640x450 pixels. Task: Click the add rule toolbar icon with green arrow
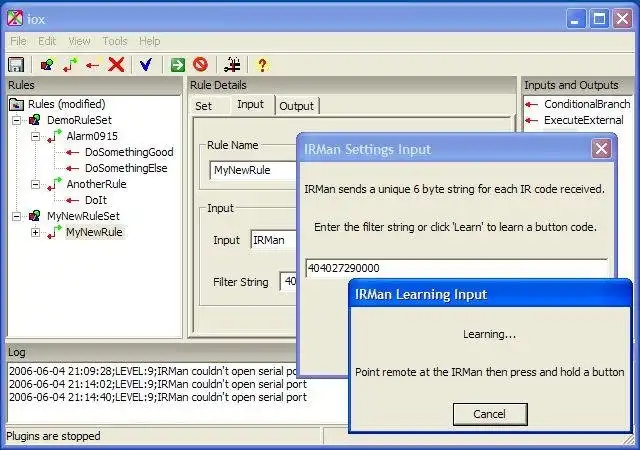[x=70, y=65]
